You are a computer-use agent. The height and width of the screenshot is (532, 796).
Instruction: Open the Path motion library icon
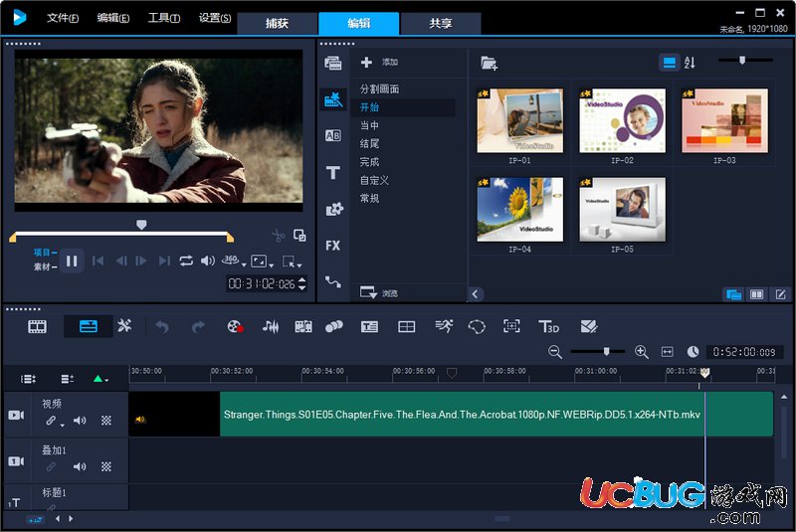coord(333,282)
